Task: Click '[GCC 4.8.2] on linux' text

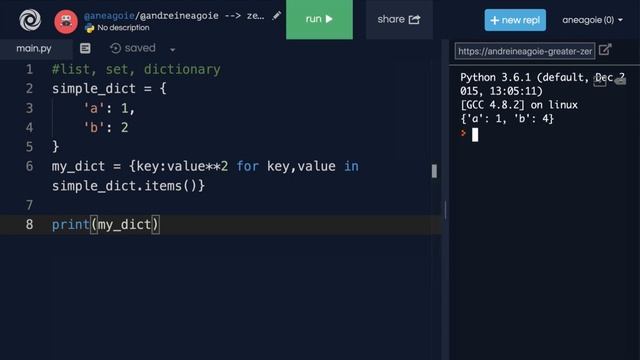Action: (519, 105)
